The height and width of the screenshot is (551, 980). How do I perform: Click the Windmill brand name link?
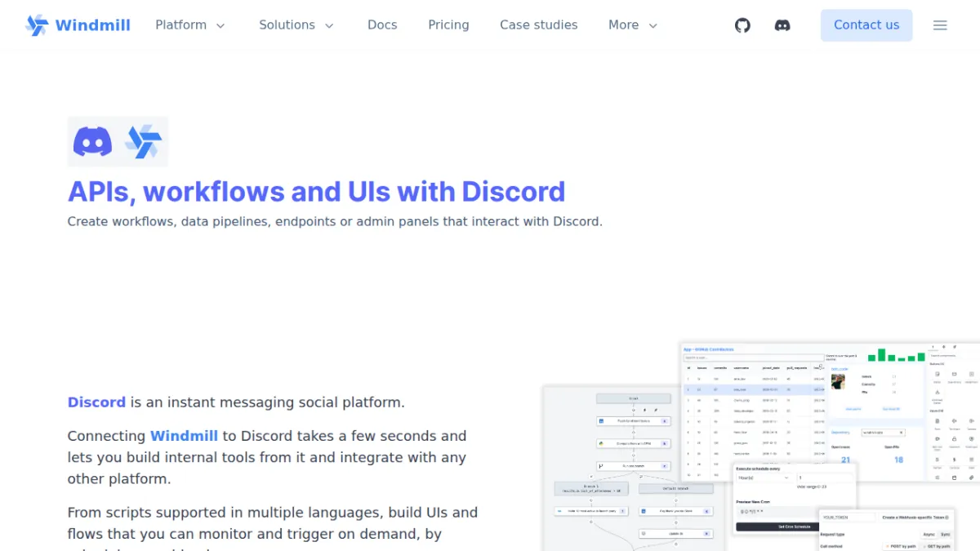pos(92,25)
